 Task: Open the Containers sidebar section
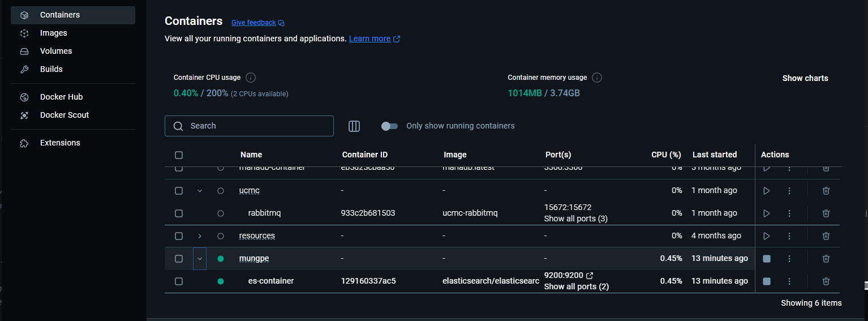click(x=73, y=15)
